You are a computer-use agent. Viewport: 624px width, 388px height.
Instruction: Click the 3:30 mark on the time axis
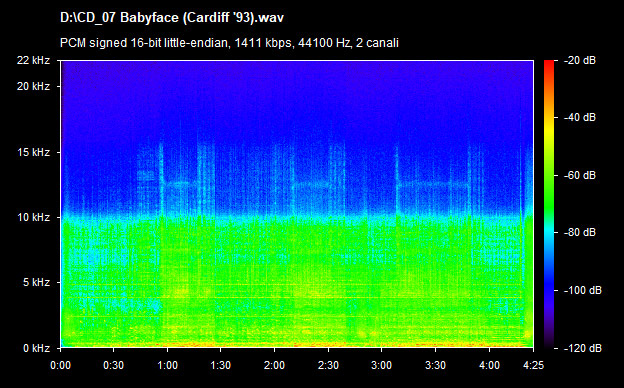coord(436,365)
